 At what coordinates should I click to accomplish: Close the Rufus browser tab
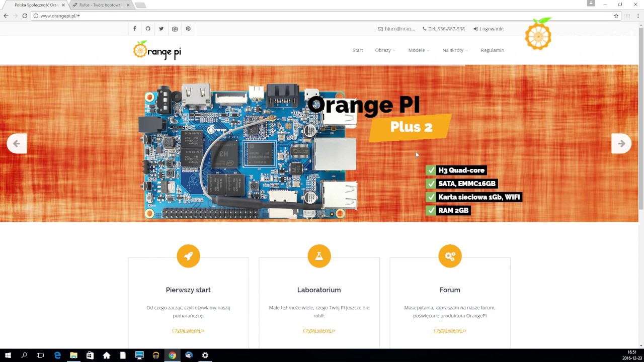coord(128,5)
